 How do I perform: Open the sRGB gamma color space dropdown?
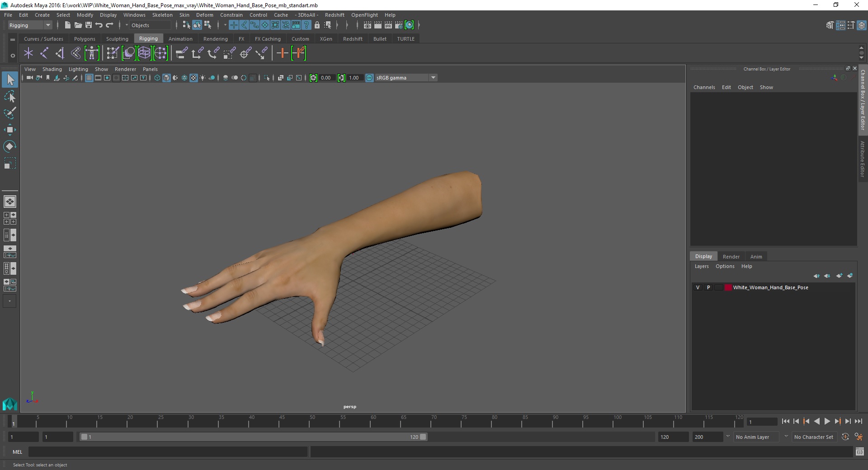[x=406, y=78]
